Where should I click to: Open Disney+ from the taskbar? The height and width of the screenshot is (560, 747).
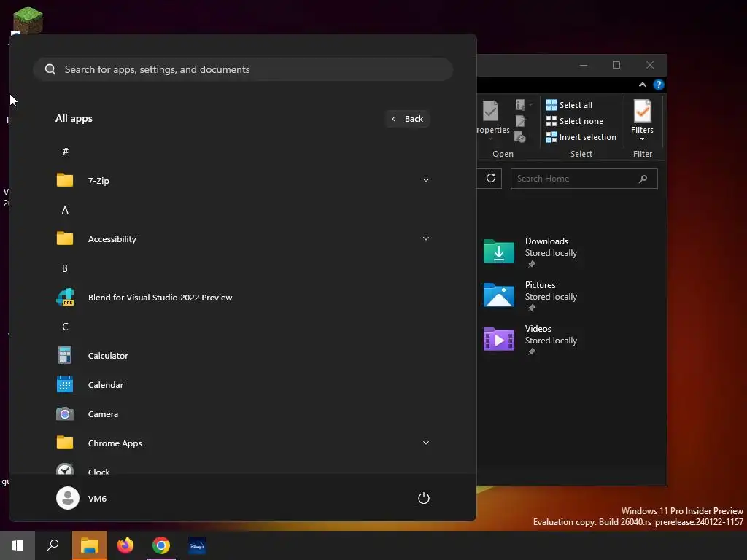pyautogui.click(x=197, y=545)
